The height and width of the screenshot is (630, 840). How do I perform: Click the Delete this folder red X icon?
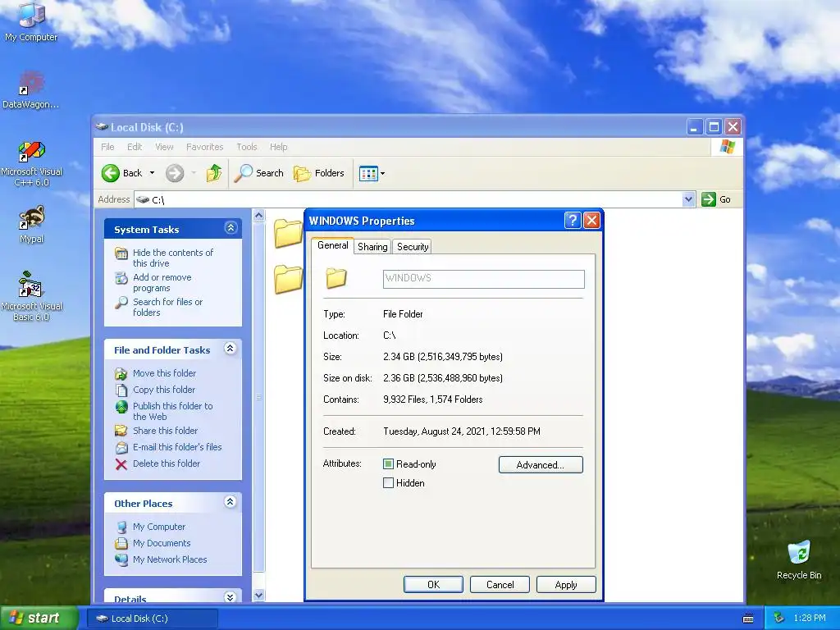pos(121,464)
